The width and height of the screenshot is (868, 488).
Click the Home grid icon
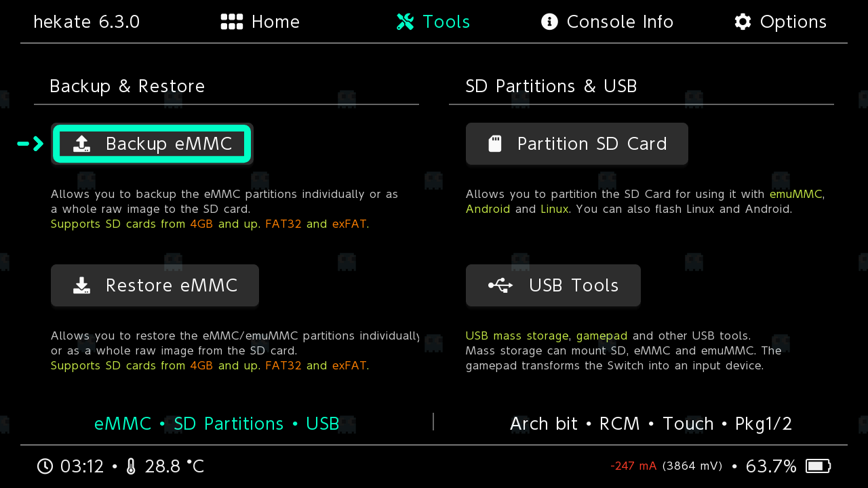pyautogui.click(x=232, y=22)
